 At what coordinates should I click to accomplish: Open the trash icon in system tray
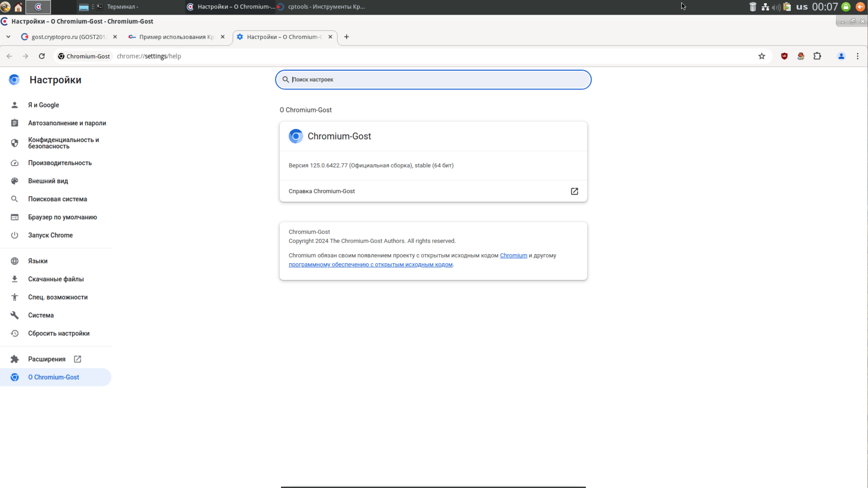pos(752,7)
